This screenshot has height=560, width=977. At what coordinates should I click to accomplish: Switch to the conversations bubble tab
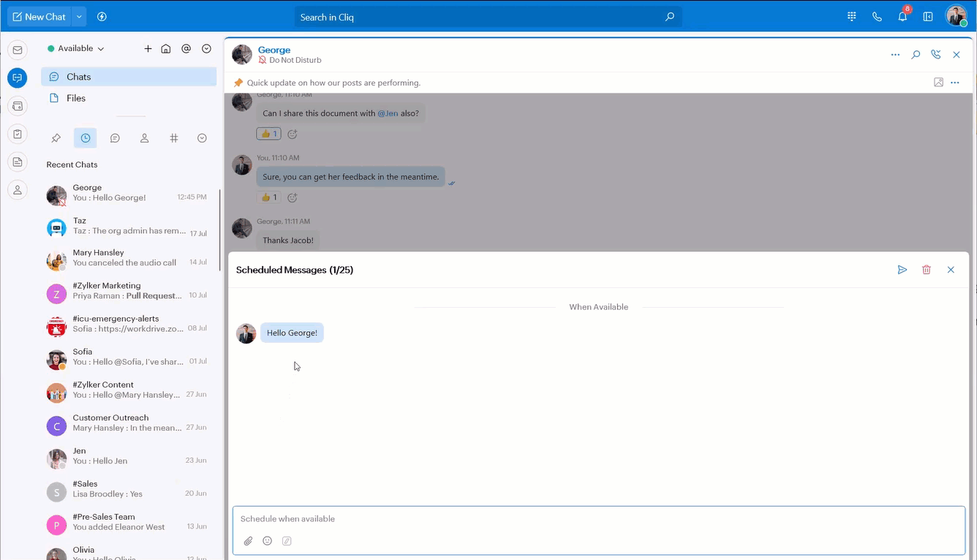115,137
